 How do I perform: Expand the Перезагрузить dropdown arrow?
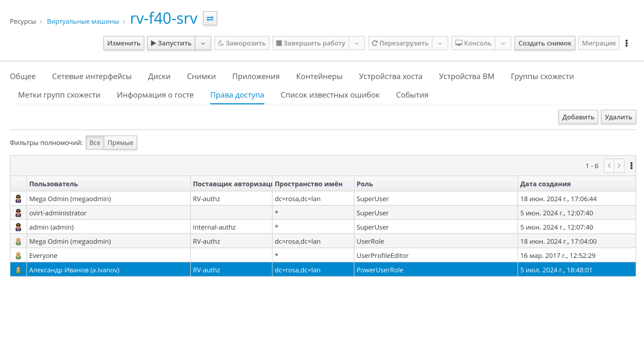(x=440, y=43)
